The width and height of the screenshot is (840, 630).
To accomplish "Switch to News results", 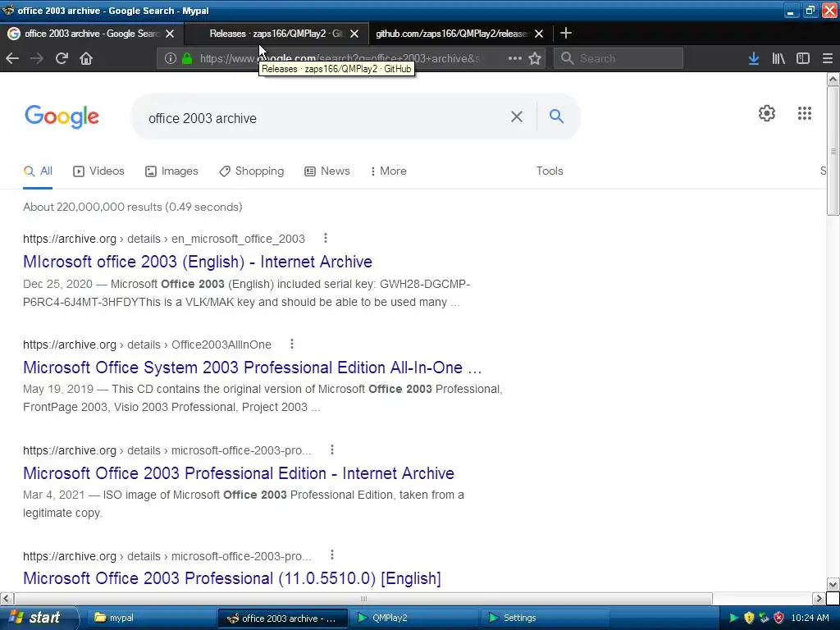I will (326, 171).
